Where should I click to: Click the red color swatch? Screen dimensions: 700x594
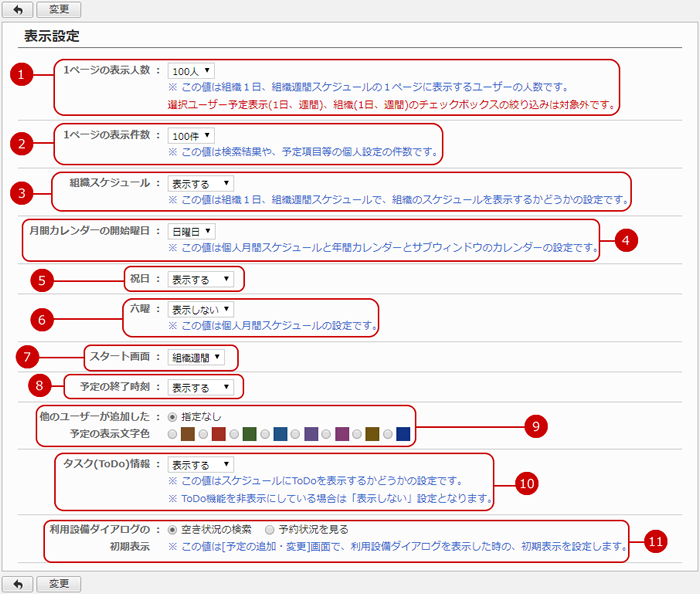pos(219,434)
